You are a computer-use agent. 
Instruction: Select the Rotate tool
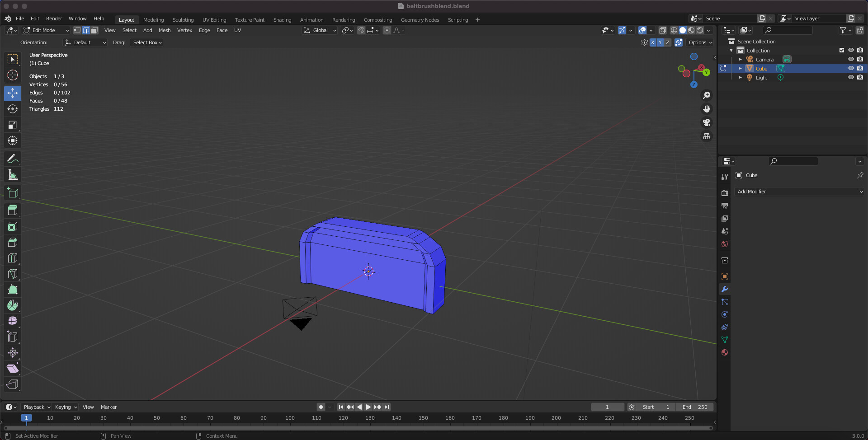click(x=13, y=109)
